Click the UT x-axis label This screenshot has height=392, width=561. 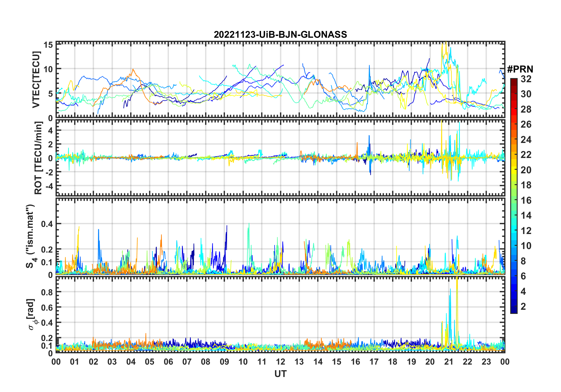(x=280, y=374)
